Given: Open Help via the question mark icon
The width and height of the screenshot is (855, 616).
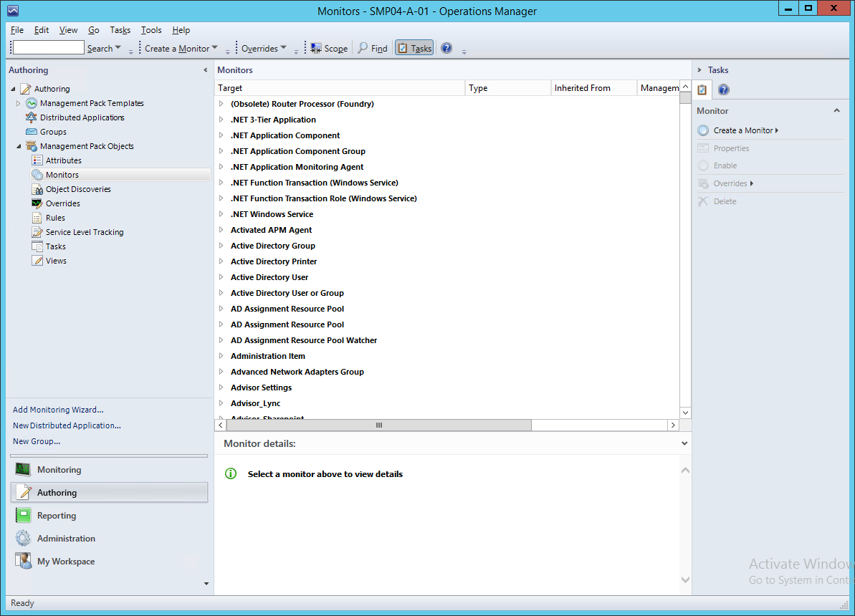Looking at the screenshot, I should tap(446, 48).
